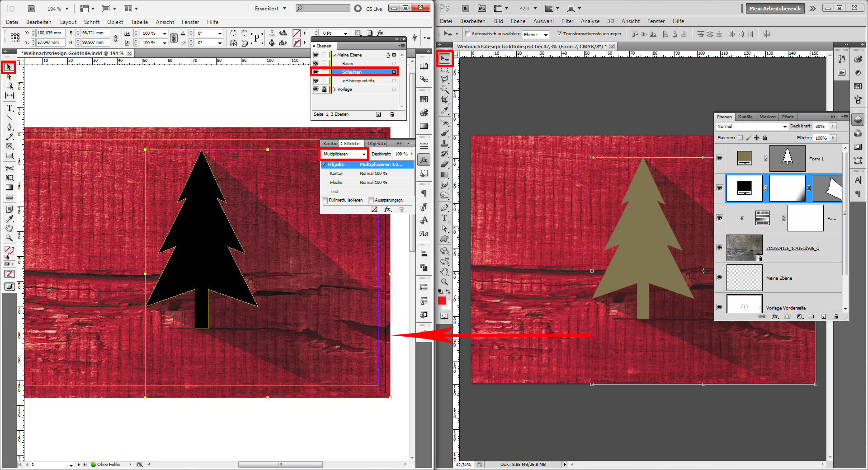The height and width of the screenshot is (470, 868).
Task: Select the Move tool in Photoshop's toolbar
Action: click(445, 58)
